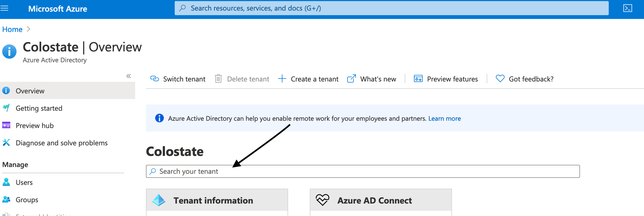Click the Preview hub sparkle icon
Viewport: 644px width, 216px height.
[6, 125]
